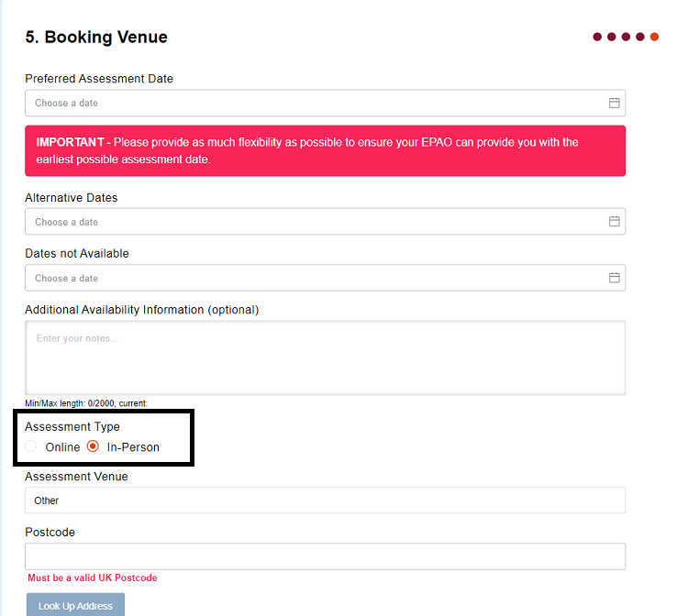Click into the Alternative Dates text field
Image resolution: width=688 pixels, height=616 pixels.
click(312, 222)
